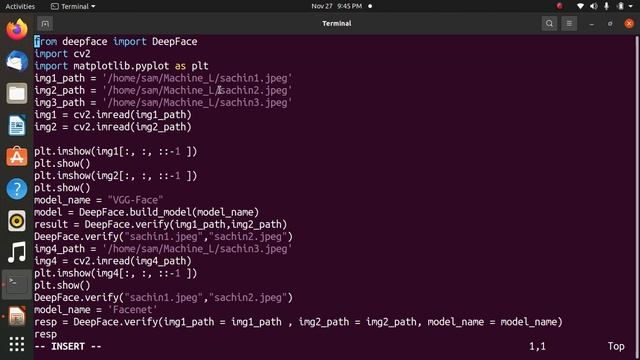Click the volume speaker icon in top bar
This screenshot has height=360, width=640.
tap(593, 6)
